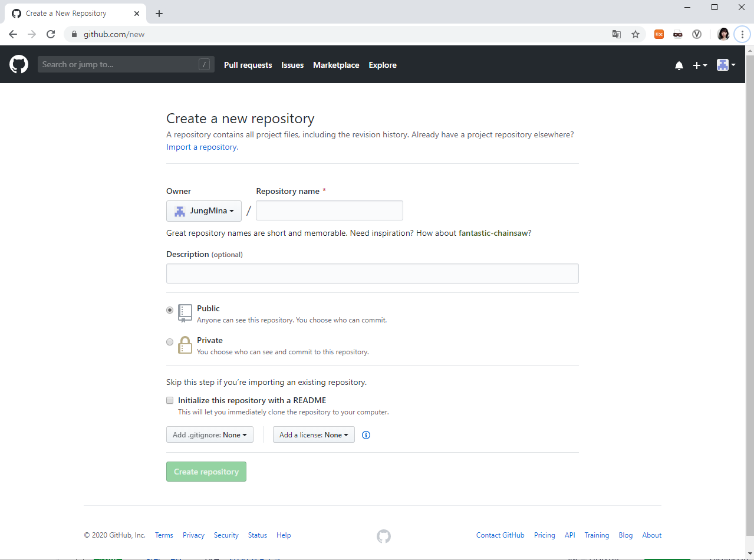Click the license info icon
The width and height of the screenshot is (754, 560).
[366, 435]
